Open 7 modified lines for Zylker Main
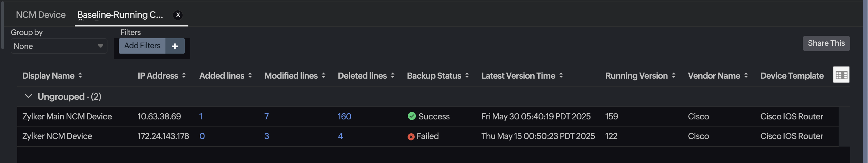The image size is (868, 163). [266, 117]
